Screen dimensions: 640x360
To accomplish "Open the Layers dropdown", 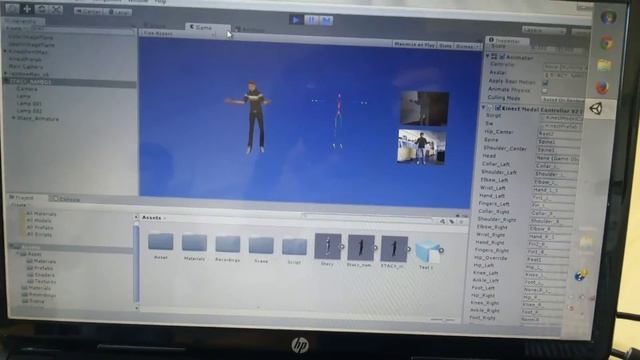I will pos(544,31).
